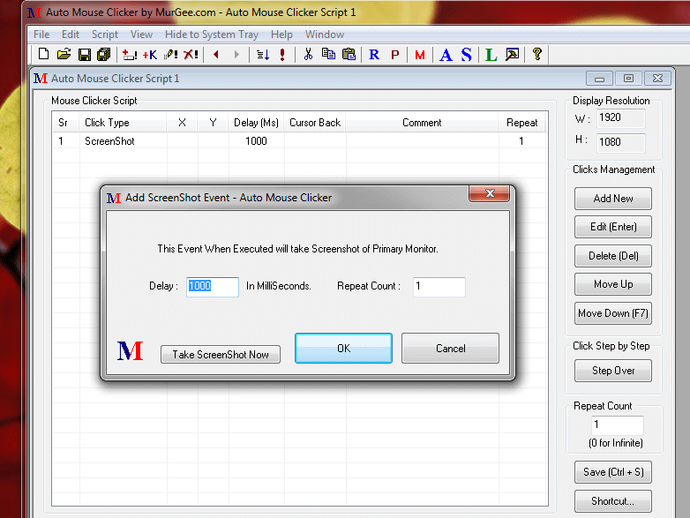Image resolution: width=690 pixels, height=518 pixels.
Task: Click the Cursor Back column header
Action: pyautogui.click(x=315, y=123)
